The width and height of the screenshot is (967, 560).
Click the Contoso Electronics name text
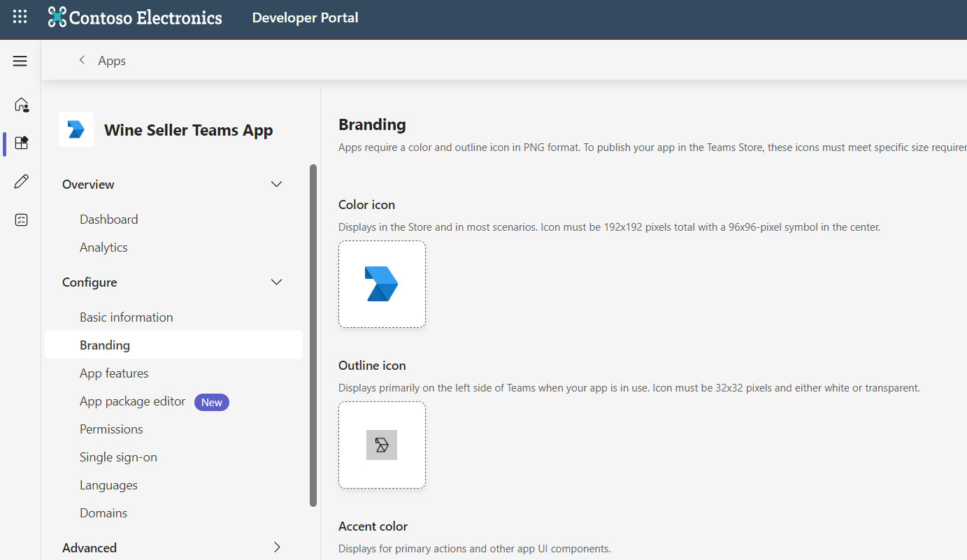click(145, 17)
